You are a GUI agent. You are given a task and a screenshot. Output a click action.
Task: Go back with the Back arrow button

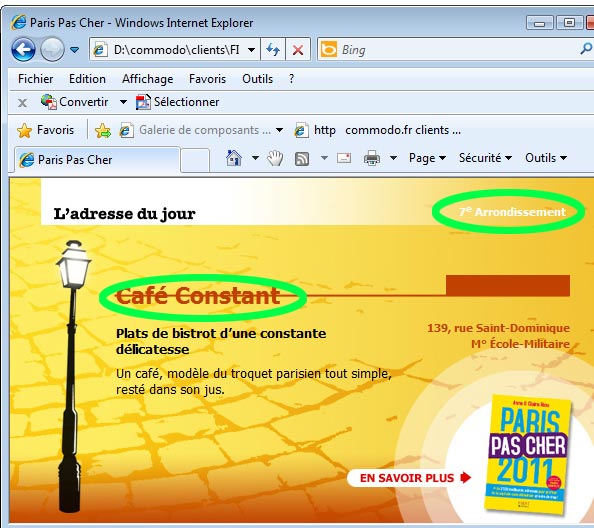tap(23, 50)
